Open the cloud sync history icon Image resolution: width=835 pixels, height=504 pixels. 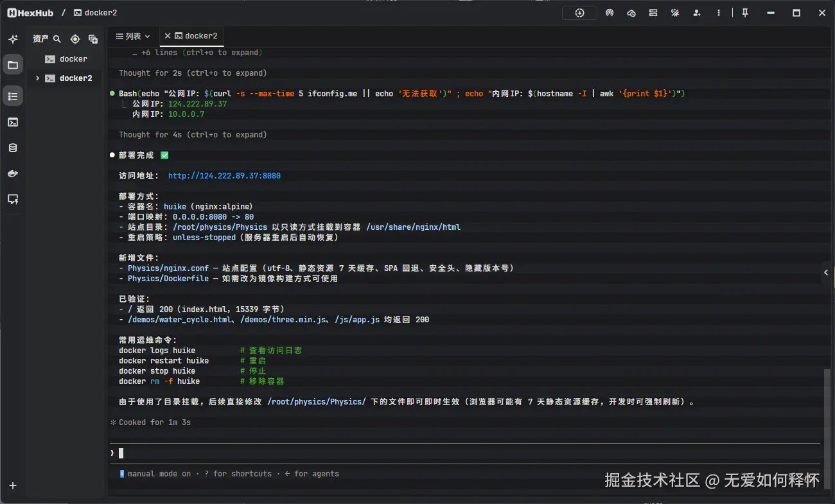pos(631,13)
